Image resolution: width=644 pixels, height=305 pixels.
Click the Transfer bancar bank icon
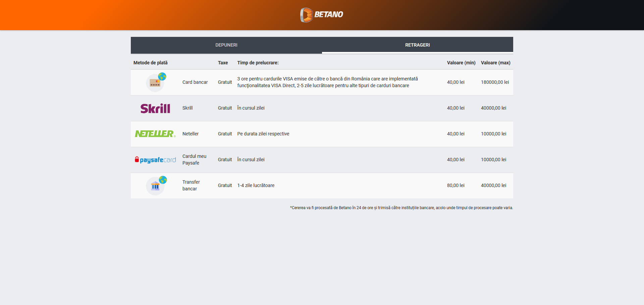point(156,185)
